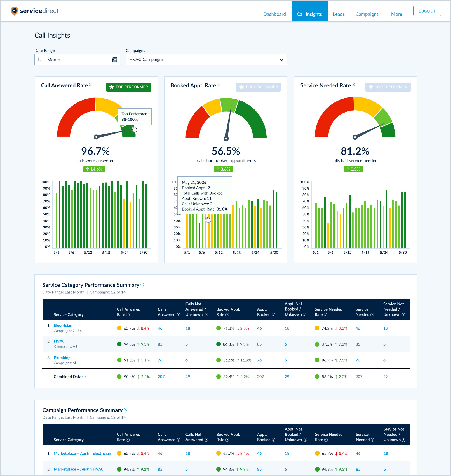Viewport: 451px width, 476px height.
Task: Open the Campaigns tab
Action: [367, 14]
